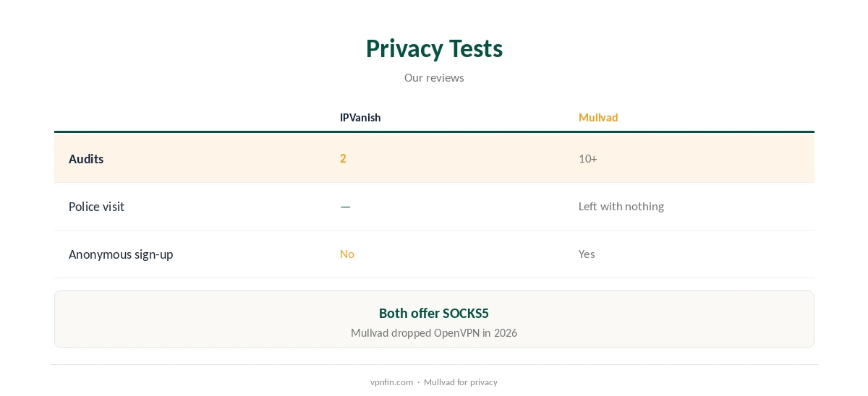Click the 'Yes' value for Mullvad

[587, 254]
